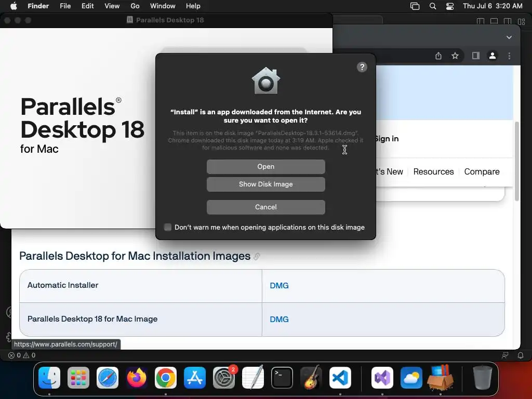Image resolution: width=532 pixels, height=399 pixels.
Task: Open Launchpad from the Dock
Action: point(78,378)
